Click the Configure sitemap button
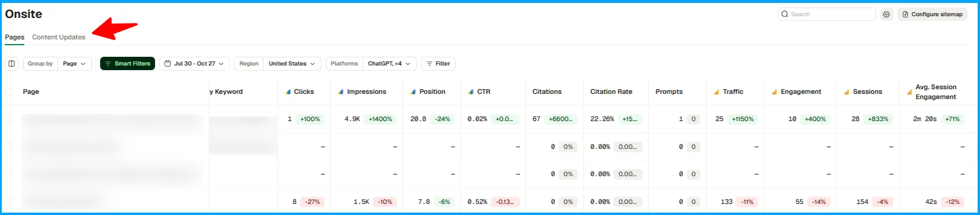The height and width of the screenshot is (215, 980). (x=932, y=14)
